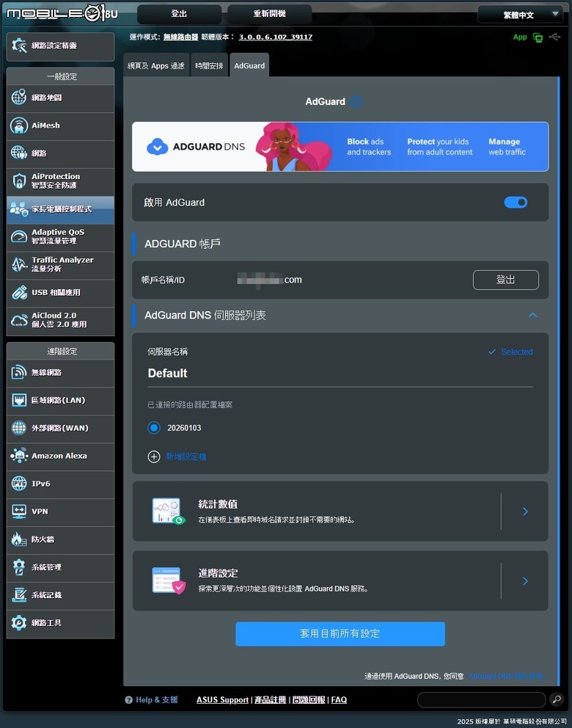Screen dimensions: 572x728
Task: Open the Traffic Analyzer icon
Action: [19, 264]
